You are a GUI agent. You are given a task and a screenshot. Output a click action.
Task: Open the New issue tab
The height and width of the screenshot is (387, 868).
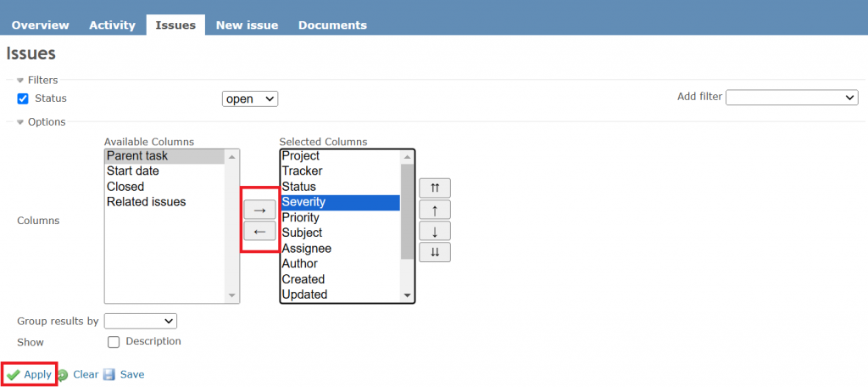(247, 25)
